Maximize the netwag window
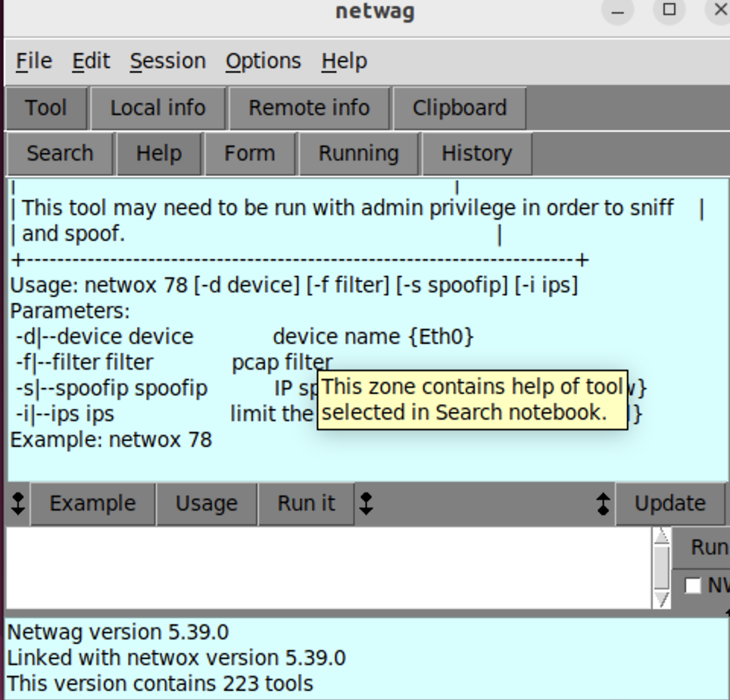Screen dimensions: 730x700 (669, 10)
